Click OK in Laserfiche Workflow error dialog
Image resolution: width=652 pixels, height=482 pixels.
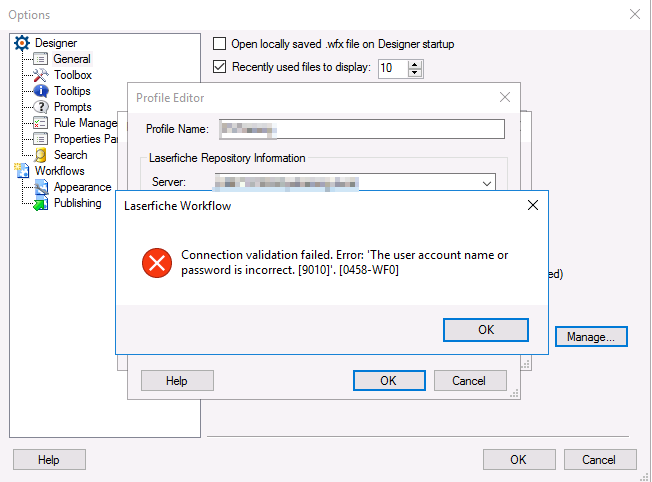(486, 330)
